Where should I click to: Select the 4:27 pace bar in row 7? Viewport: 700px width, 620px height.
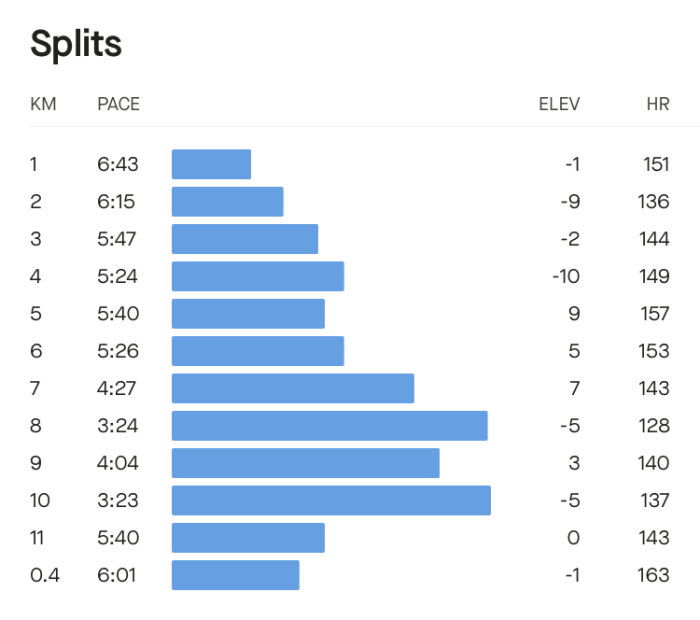[x=293, y=388]
